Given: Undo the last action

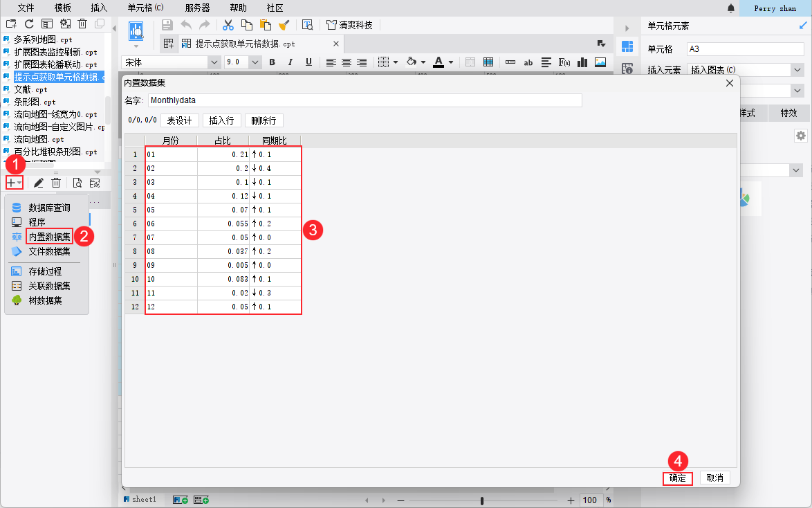Looking at the screenshot, I should coord(186,25).
